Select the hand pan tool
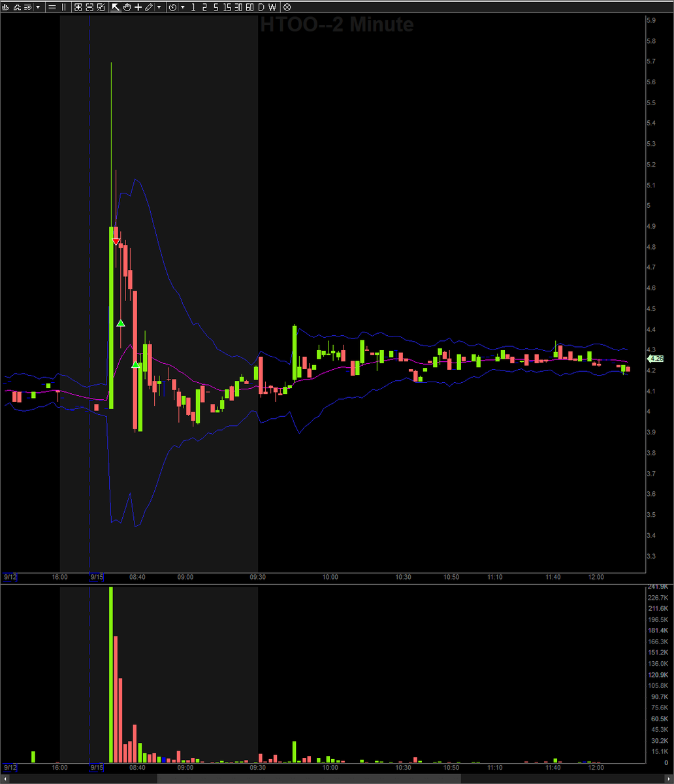This screenshot has width=674, height=784. (x=127, y=7)
